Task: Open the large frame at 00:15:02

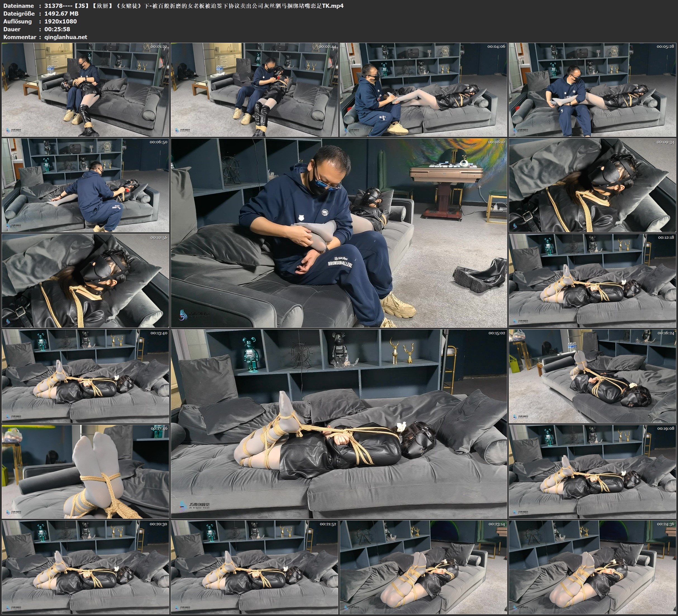Action: pyautogui.click(x=339, y=424)
